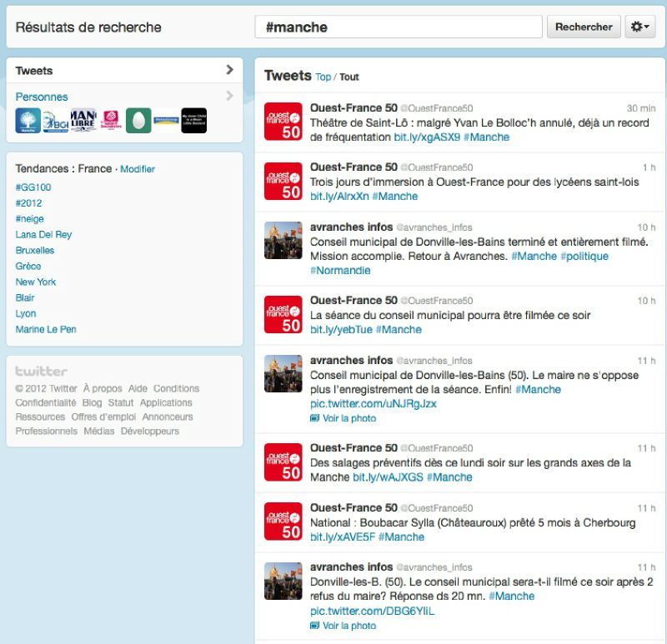Open bit.ly/wAJXGS link
Image resolution: width=667 pixels, height=644 pixels.
click(x=388, y=477)
